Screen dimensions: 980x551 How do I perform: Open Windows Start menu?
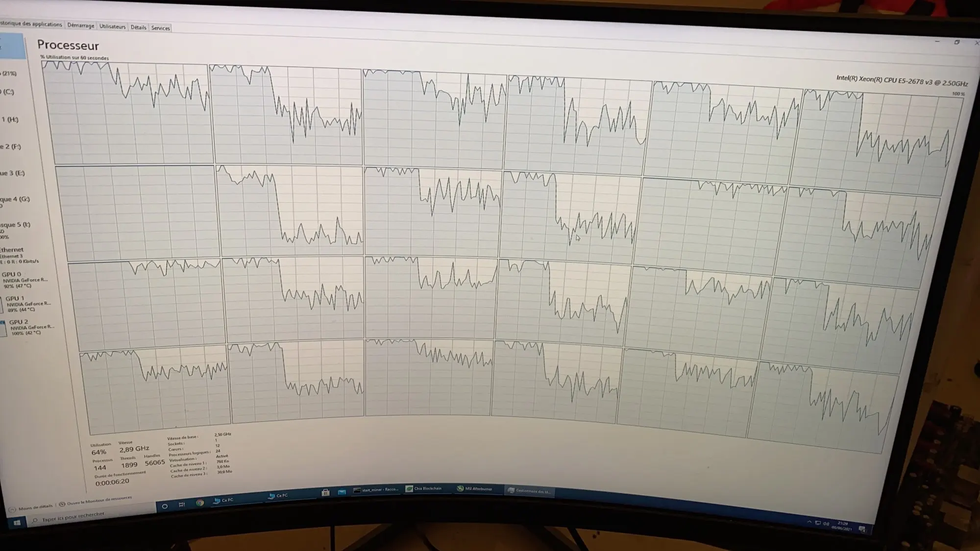[17, 523]
